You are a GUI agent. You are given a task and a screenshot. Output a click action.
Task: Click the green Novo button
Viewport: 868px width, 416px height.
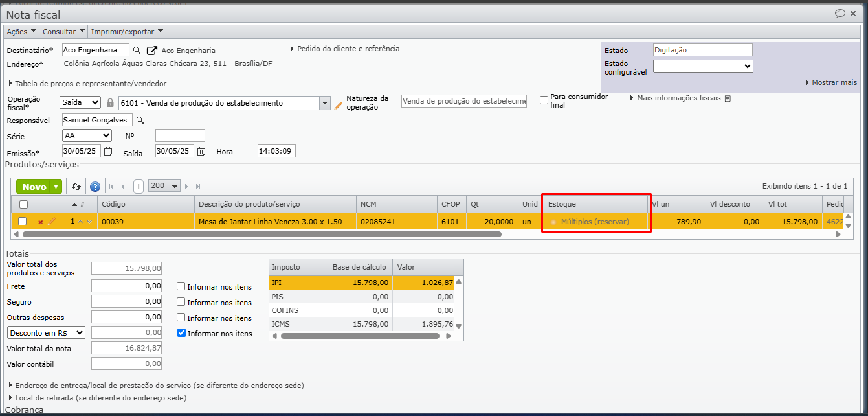click(x=35, y=187)
